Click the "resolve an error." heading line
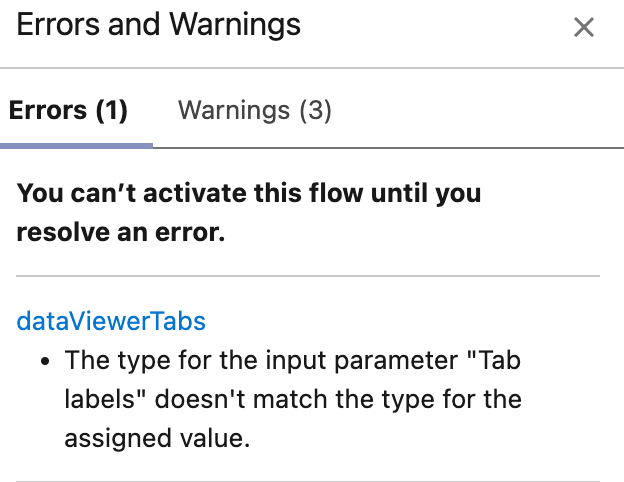The height and width of the screenshot is (482, 624). coord(121,232)
